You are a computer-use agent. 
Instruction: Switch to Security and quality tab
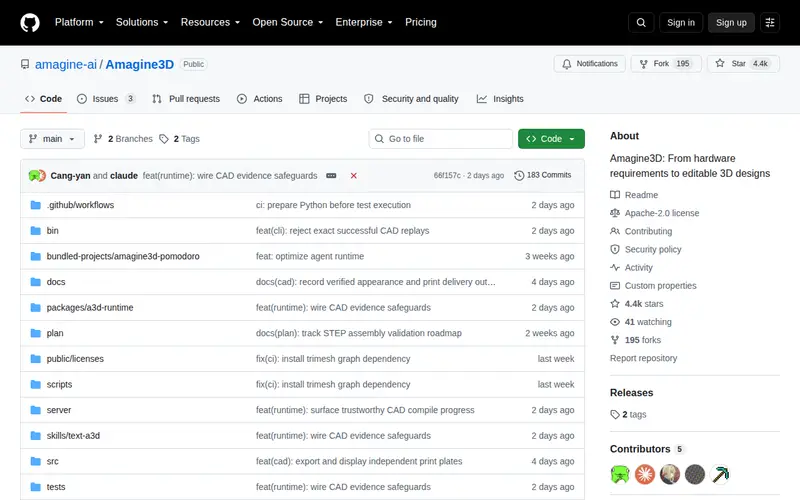coord(411,99)
